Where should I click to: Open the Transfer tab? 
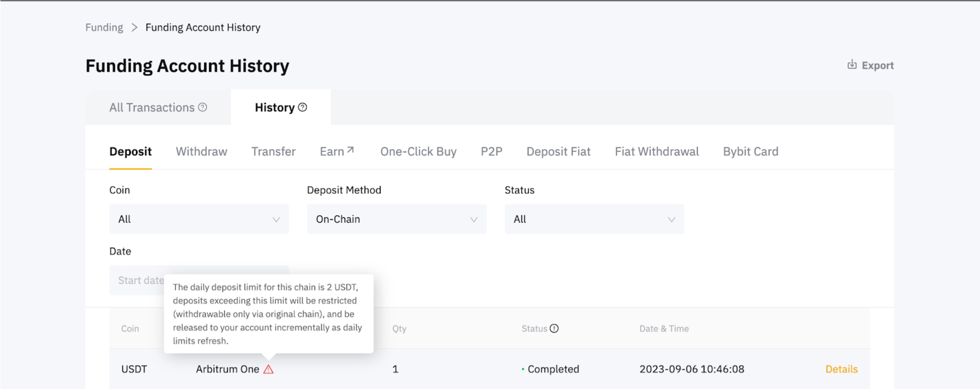(273, 151)
